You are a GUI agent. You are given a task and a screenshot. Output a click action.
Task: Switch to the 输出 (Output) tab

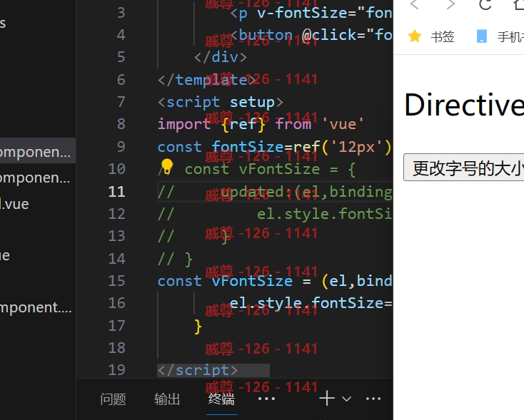coord(167,399)
